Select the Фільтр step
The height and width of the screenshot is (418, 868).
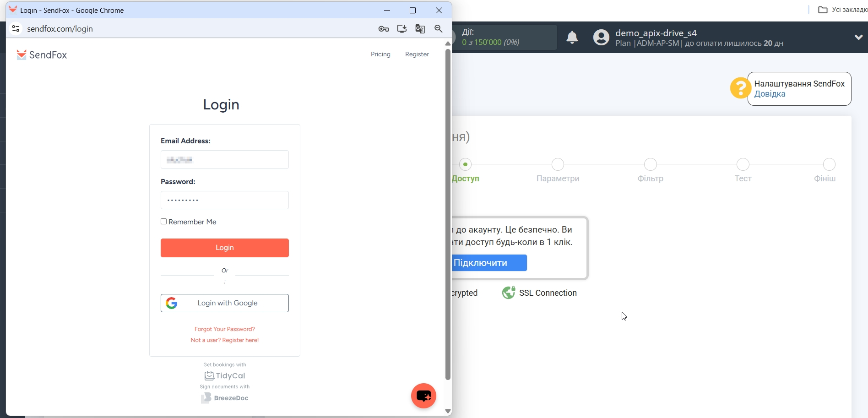[651, 171]
